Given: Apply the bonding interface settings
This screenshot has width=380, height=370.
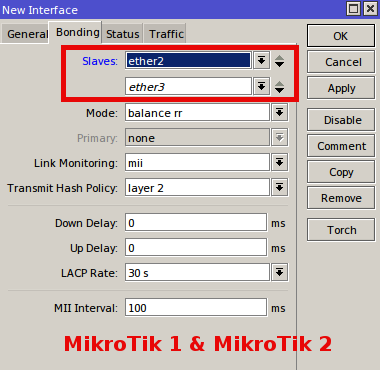Looking at the screenshot, I should click(341, 88).
